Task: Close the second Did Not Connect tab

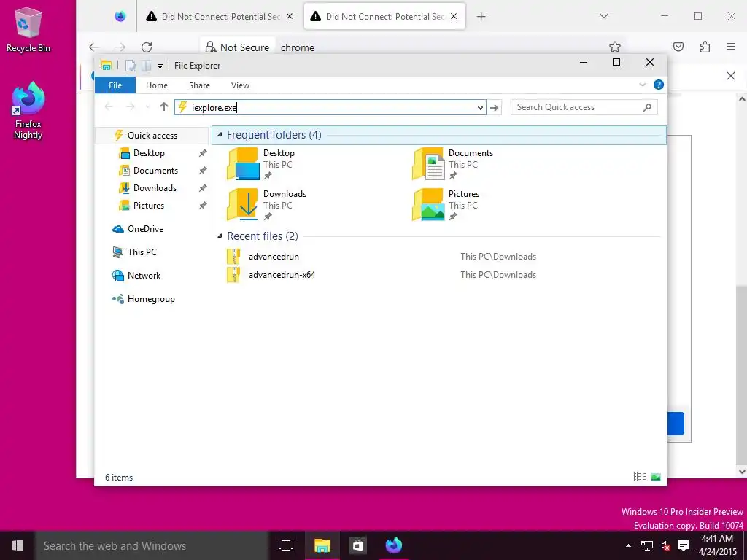Action: 454,16
